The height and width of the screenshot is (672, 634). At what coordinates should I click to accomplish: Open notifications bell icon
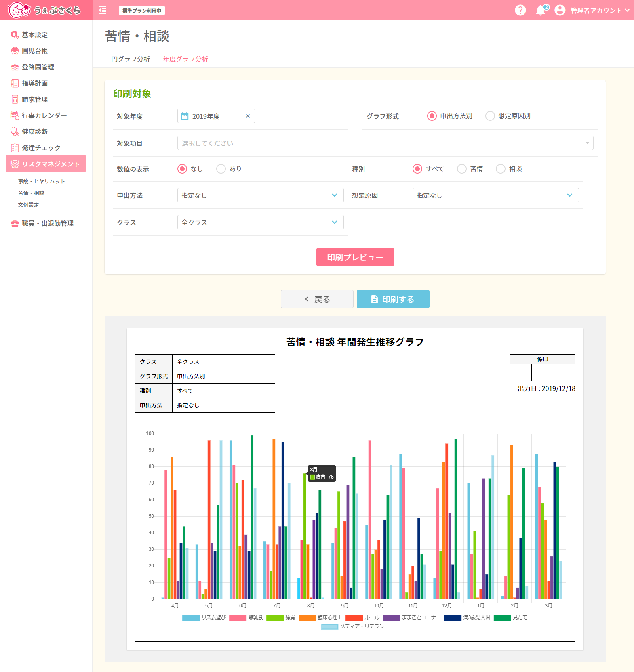tap(541, 10)
